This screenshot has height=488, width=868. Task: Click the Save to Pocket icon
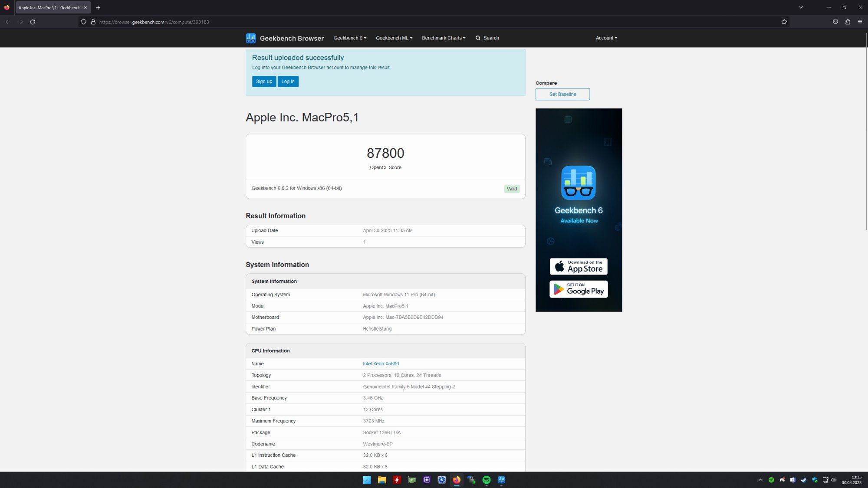(x=835, y=22)
